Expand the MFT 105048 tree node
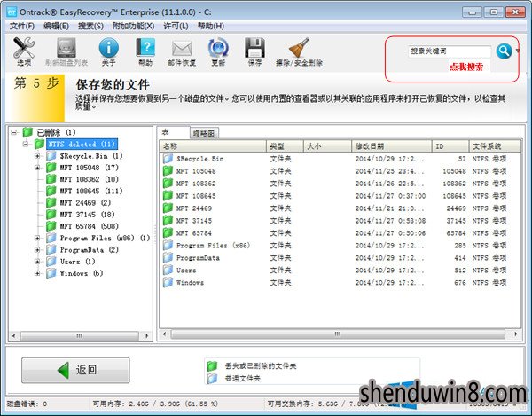Screen dimensions: 532x416 37,168
